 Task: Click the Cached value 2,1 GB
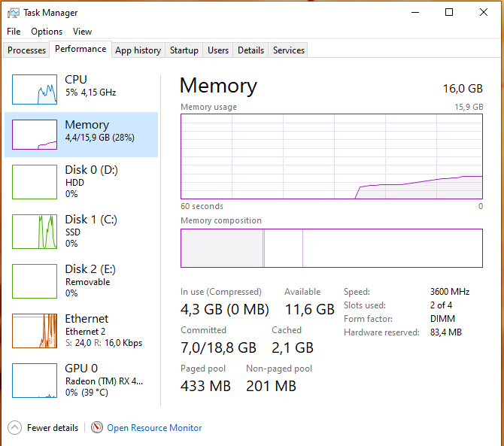(x=292, y=347)
